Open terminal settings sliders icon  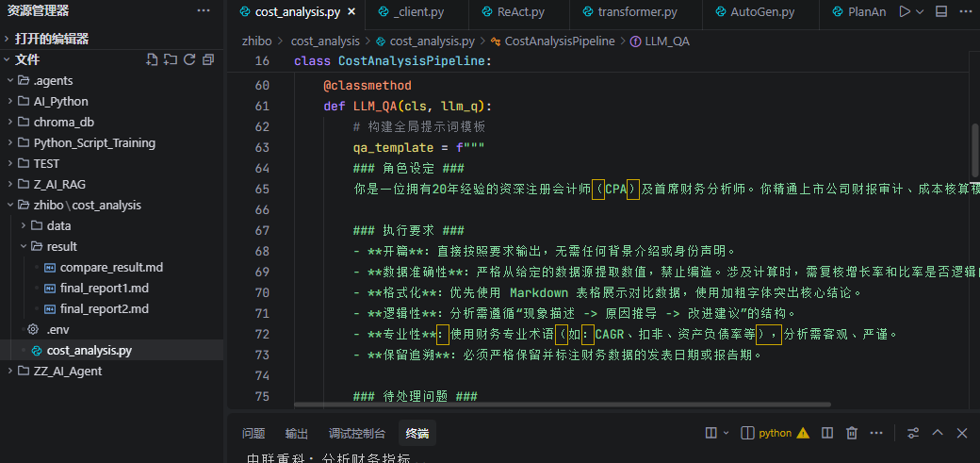pyautogui.click(x=913, y=433)
